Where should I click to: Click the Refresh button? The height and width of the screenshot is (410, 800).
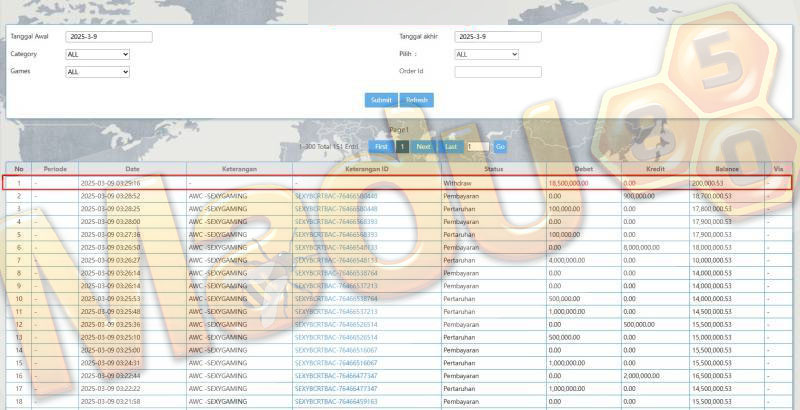[417, 100]
